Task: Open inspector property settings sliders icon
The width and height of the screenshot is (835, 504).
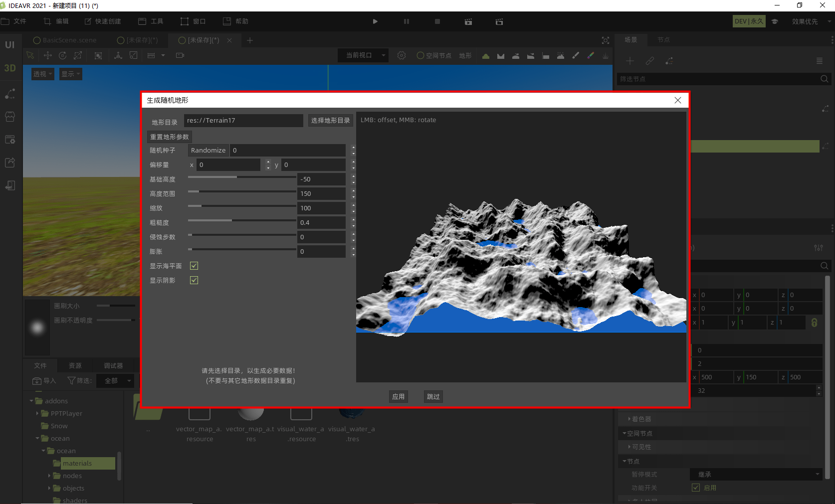Action: point(819,247)
